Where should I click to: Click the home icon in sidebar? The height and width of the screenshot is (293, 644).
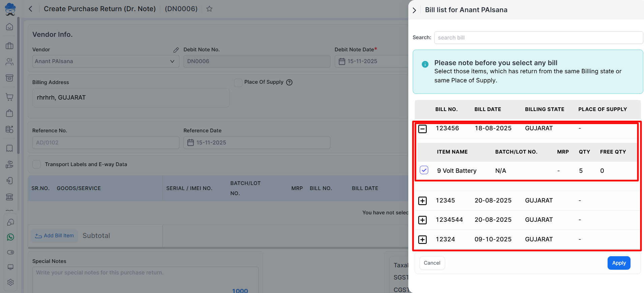click(9, 27)
